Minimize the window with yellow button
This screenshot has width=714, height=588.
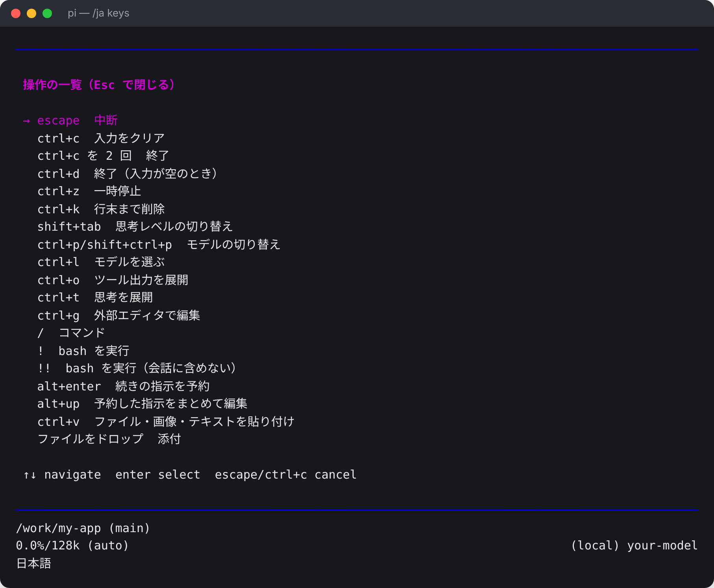[x=31, y=13]
